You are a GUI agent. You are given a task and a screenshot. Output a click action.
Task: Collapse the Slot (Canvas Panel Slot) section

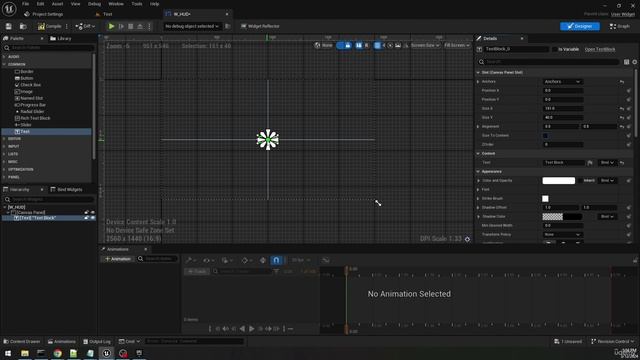tap(478, 73)
